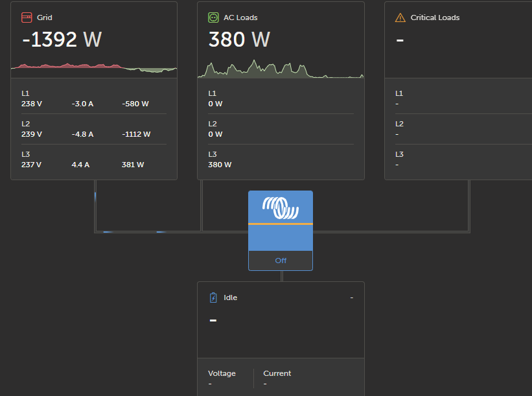Click AC Loads L3 value 380 W
The height and width of the screenshot is (396, 532).
tap(220, 165)
